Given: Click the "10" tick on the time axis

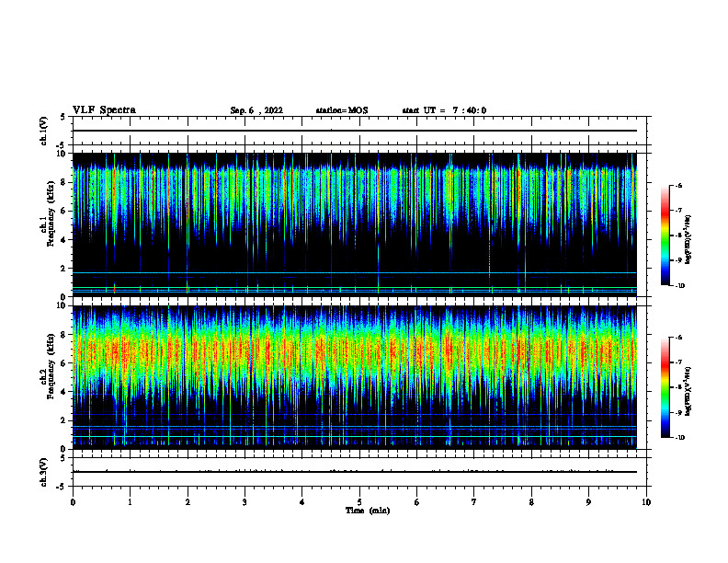Looking at the screenshot, I should [646, 502].
